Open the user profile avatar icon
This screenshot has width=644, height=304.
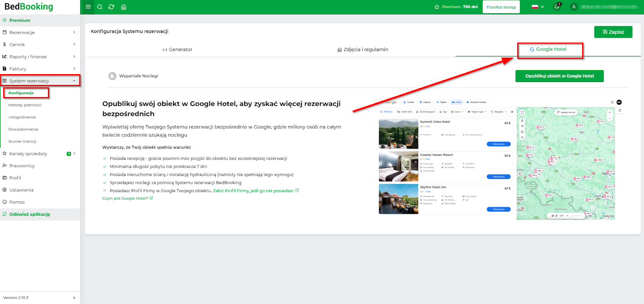[x=574, y=7]
